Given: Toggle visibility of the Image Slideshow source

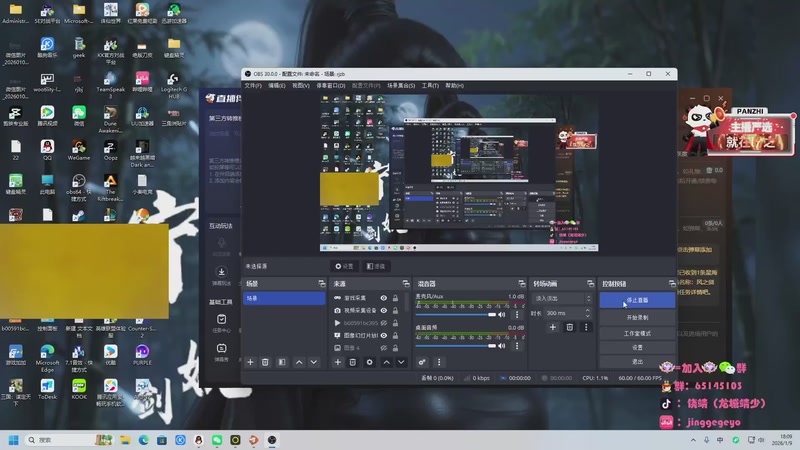Looking at the screenshot, I should point(384,335).
